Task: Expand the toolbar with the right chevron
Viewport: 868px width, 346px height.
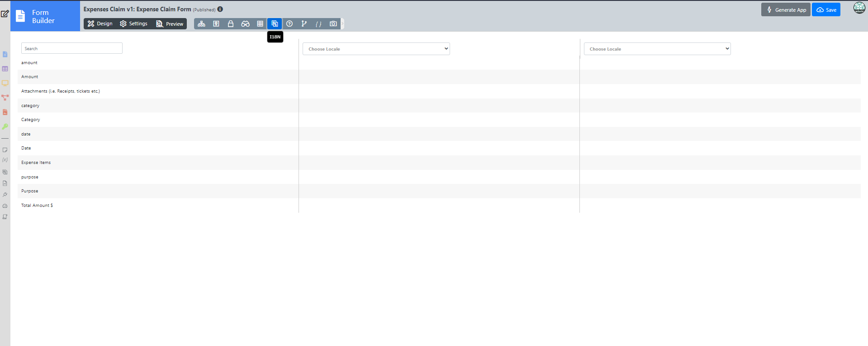Action: [x=342, y=24]
